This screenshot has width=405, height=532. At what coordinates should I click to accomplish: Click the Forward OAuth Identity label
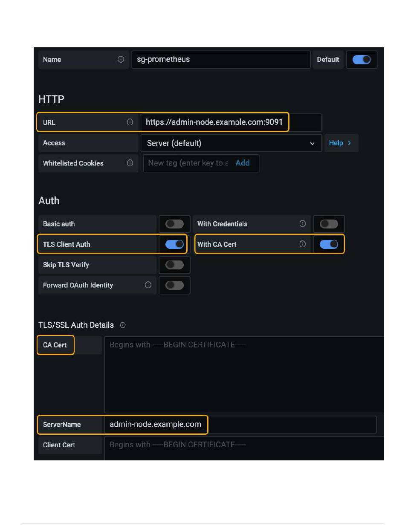78,285
